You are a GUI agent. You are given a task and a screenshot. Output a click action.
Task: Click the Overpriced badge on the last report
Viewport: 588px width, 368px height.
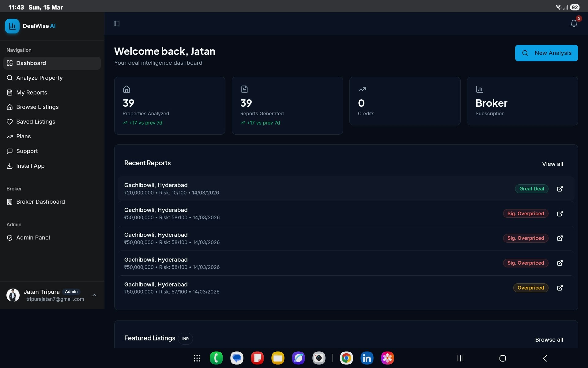coord(530,288)
